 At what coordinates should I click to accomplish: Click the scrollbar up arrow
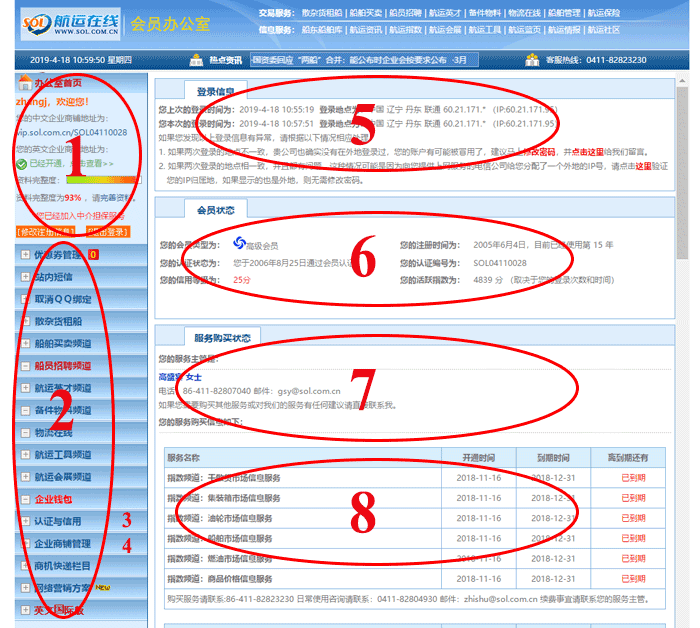682,81
